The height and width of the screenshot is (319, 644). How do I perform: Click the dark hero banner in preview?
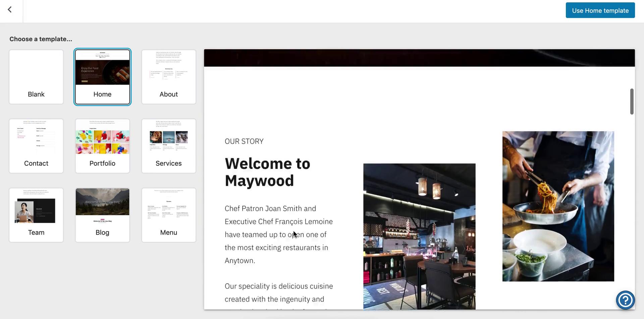coord(419,58)
